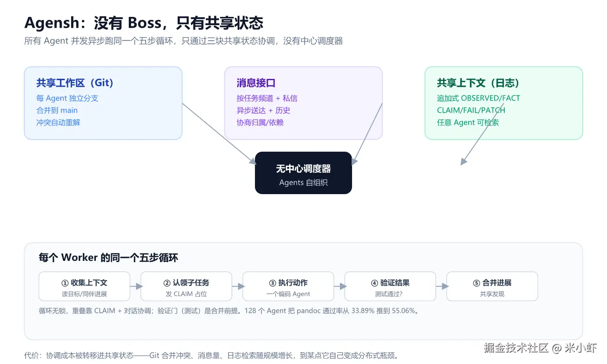Click the '共享工作区(Git)' card heading
This screenshot has width=607, height=364.
pos(75,83)
